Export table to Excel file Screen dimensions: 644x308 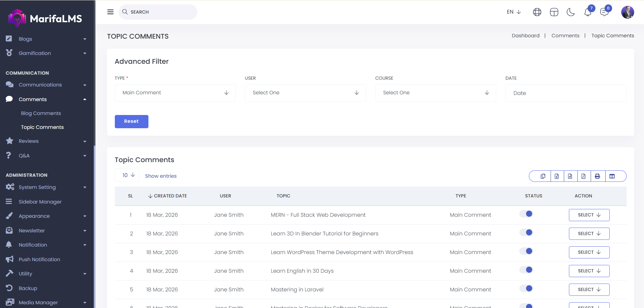pyautogui.click(x=557, y=176)
